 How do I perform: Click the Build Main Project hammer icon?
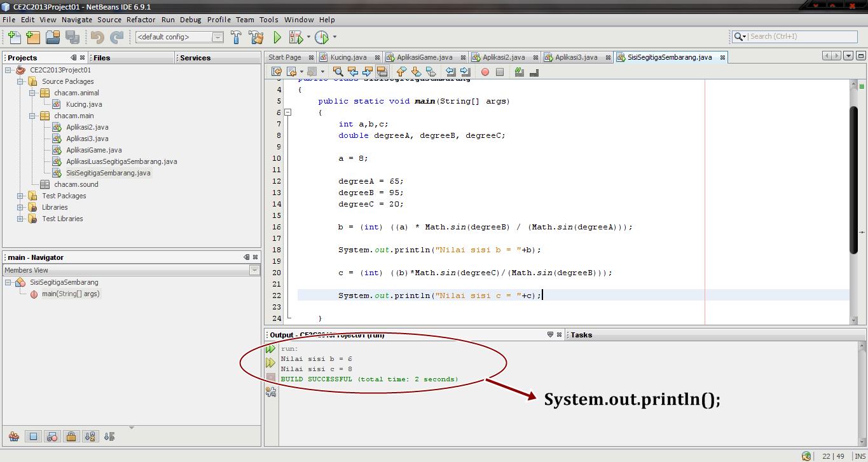[x=237, y=37]
